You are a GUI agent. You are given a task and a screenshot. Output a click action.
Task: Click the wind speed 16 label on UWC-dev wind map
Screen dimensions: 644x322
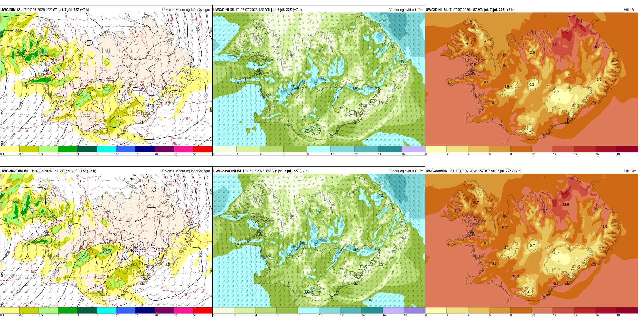(x=302, y=243)
